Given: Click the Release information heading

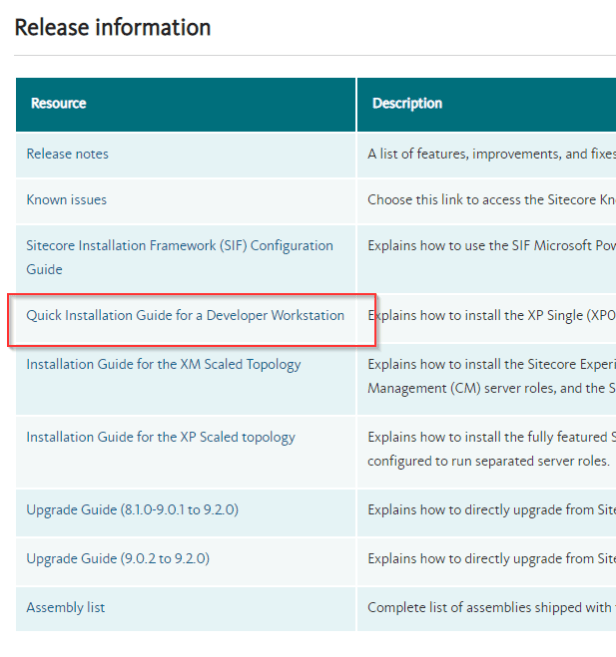Looking at the screenshot, I should click(112, 27).
